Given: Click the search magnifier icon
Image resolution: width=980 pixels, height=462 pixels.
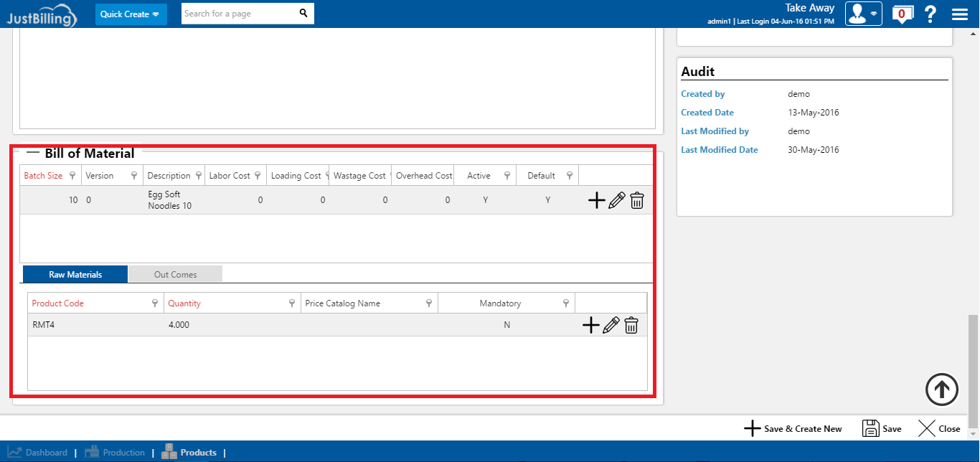Looking at the screenshot, I should click(x=303, y=13).
